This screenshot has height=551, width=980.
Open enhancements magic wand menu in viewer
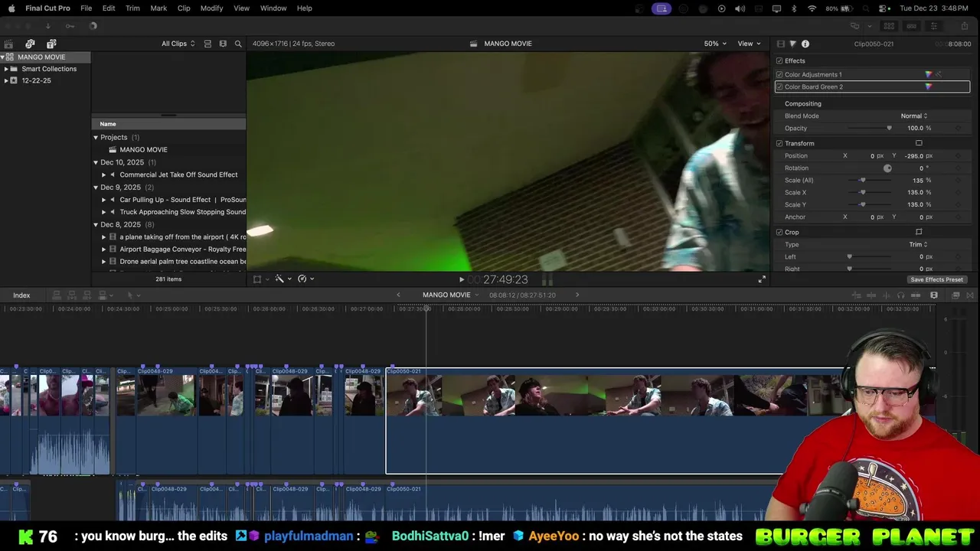282,279
